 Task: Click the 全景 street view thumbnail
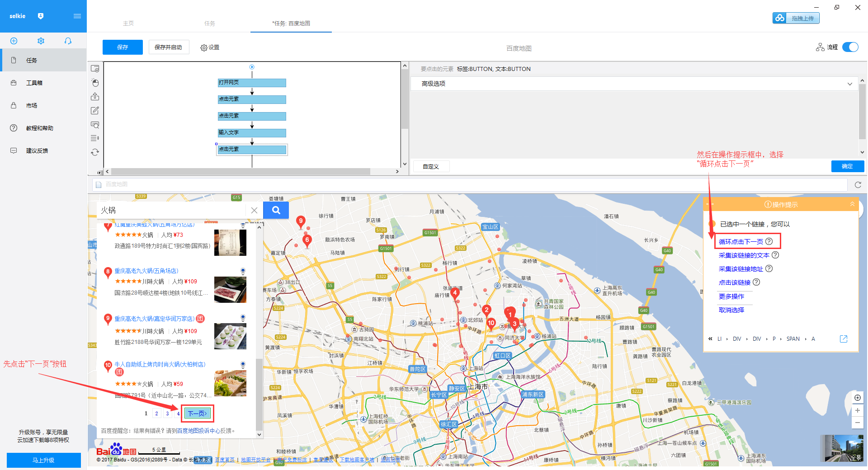pos(843,448)
